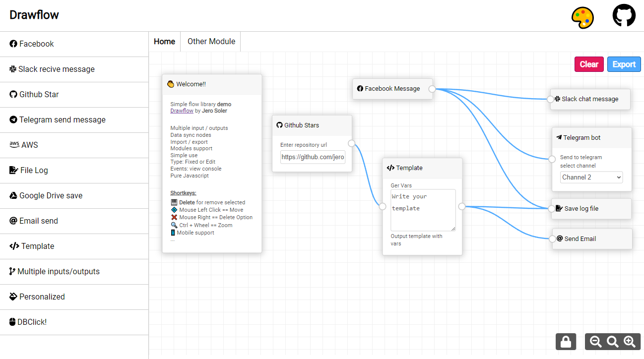Viewport: 644px width, 359px height.
Task: Zoom in with the plus magnifier
Action: click(x=630, y=342)
